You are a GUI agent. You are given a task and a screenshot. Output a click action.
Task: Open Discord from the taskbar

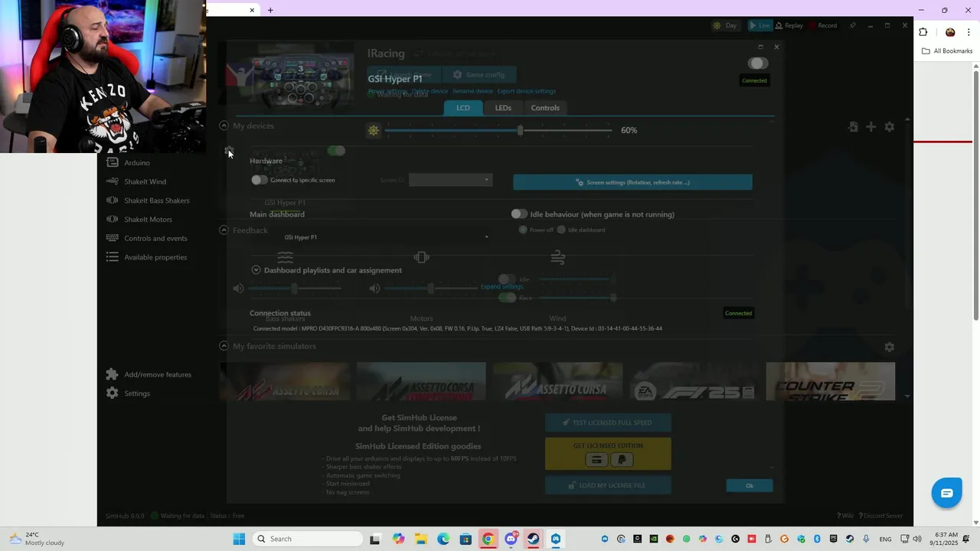coord(511,539)
